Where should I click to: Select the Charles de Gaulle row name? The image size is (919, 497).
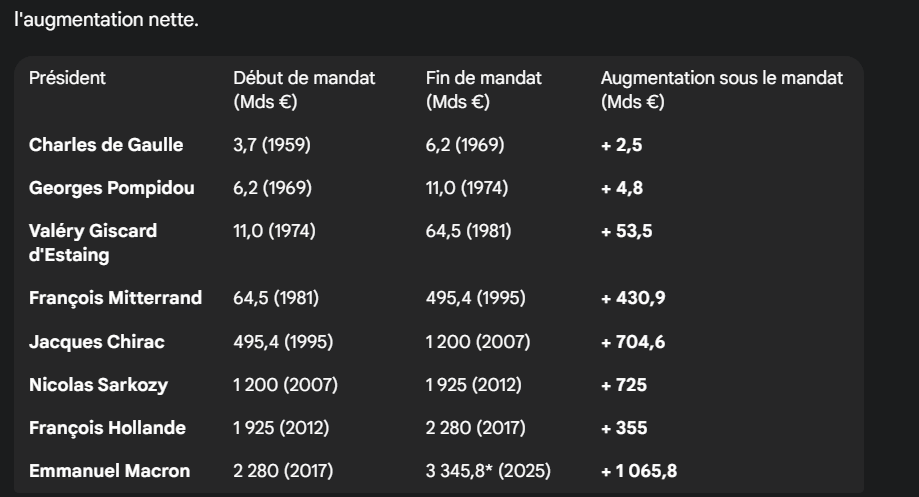pos(106,145)
